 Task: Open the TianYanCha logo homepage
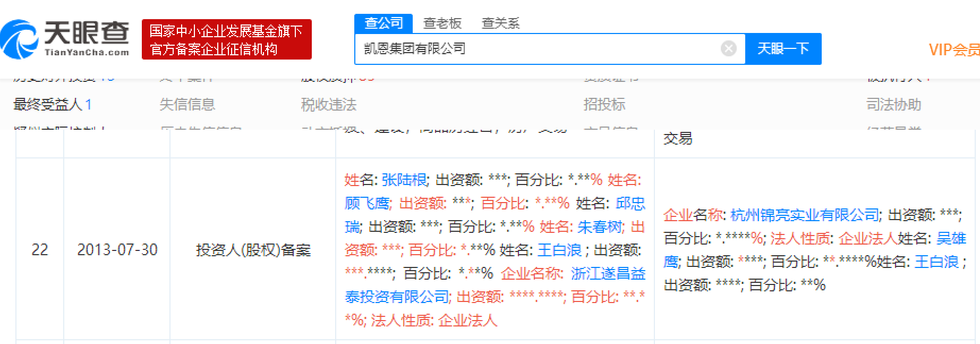65,39
